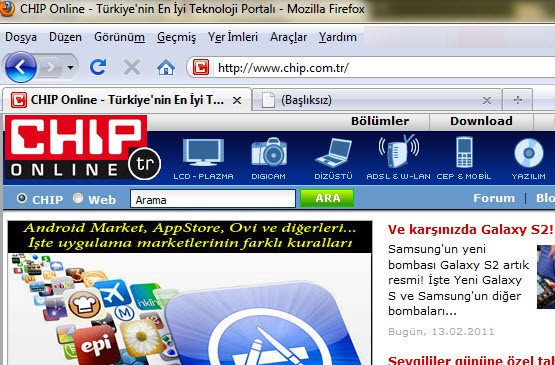The height and width of the screenshot is (365, 555).
Task: Open a new tab with the plus button
Action: click(518, 100)
